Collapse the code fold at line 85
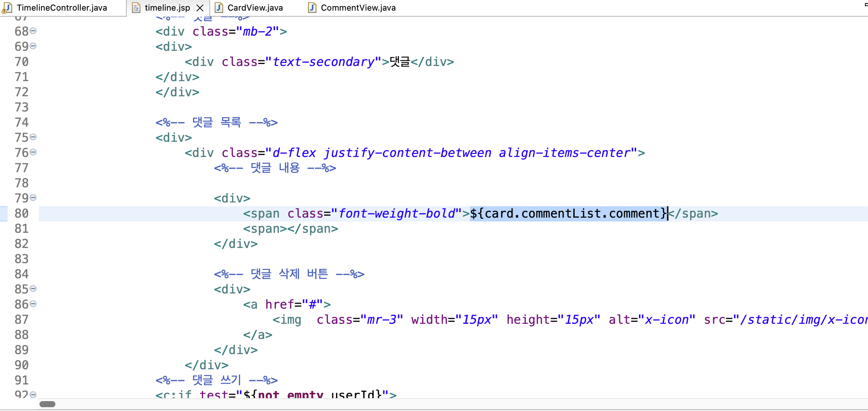Screen dimensions: 868x411 point(33,289)
